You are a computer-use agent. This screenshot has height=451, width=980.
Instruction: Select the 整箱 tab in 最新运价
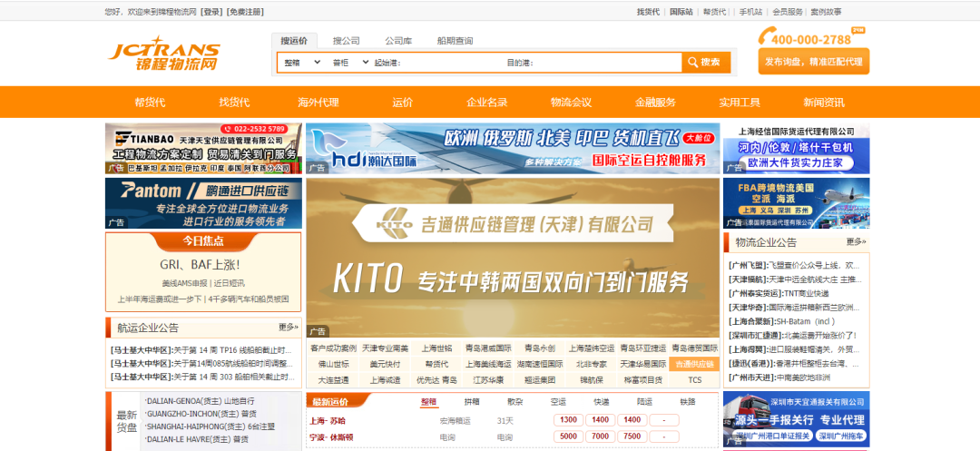point(428,402)
